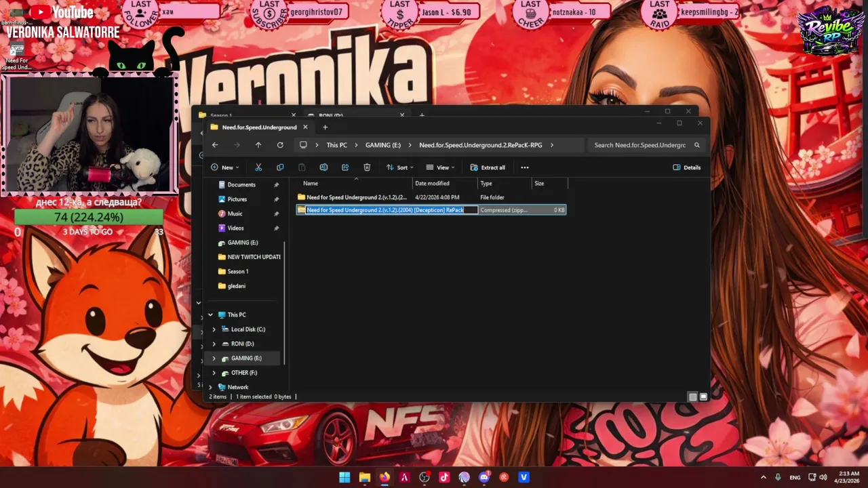This screenshot has width=868, height=488.
Task: Open the View dropdown menu
Action: pos(440,167)
